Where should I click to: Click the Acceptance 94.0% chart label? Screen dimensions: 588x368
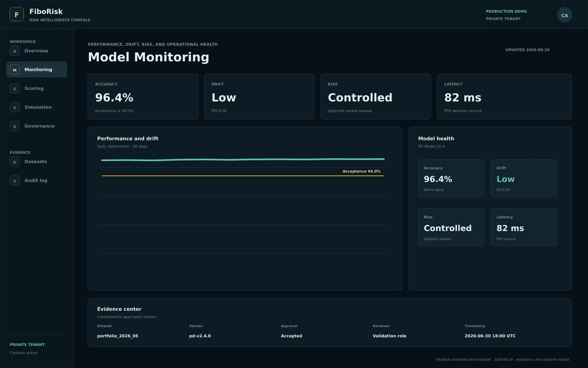click(361, 171)
